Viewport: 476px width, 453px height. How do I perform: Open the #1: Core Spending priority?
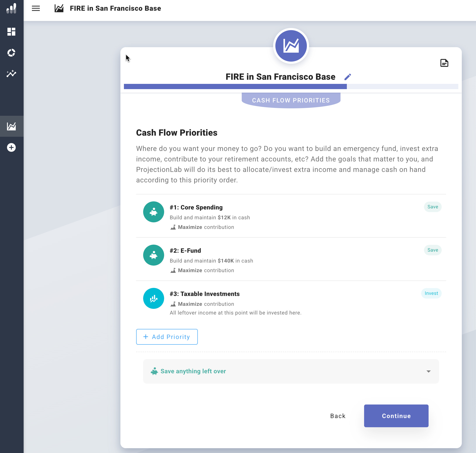click(x=291, y=216)
